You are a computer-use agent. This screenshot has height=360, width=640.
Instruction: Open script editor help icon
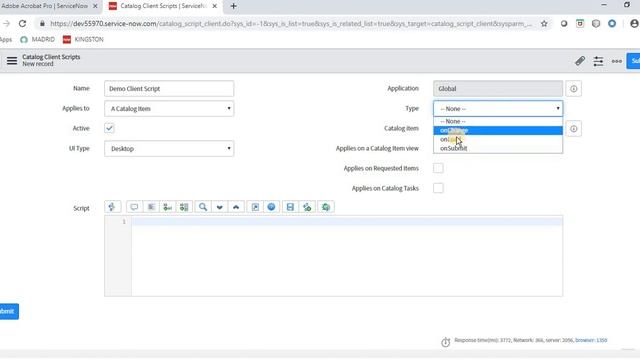click(271, 207)
